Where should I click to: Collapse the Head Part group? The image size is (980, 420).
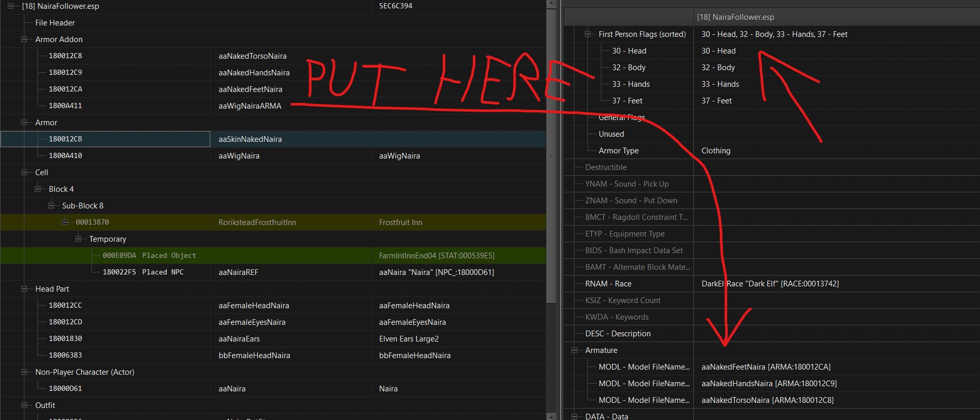(24, 289)
